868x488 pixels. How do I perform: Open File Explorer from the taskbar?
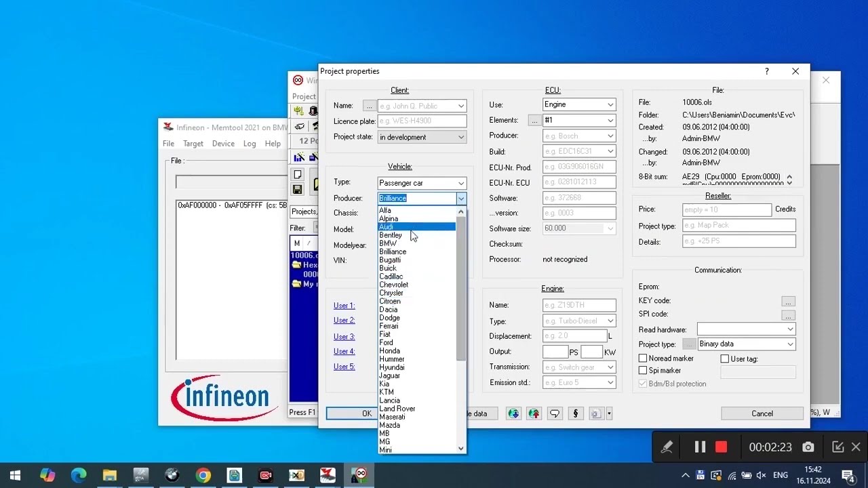pyautogui.click(x=109, y=475)
